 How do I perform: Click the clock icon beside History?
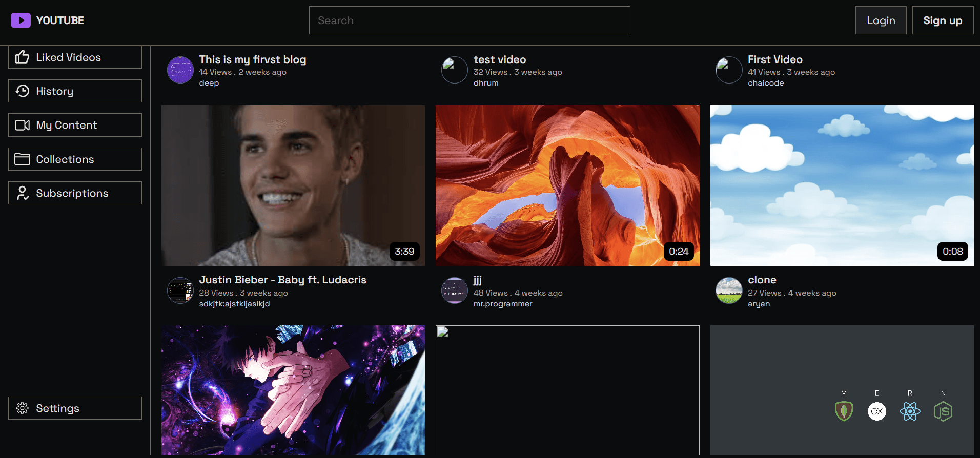click(x=22, y=91)
